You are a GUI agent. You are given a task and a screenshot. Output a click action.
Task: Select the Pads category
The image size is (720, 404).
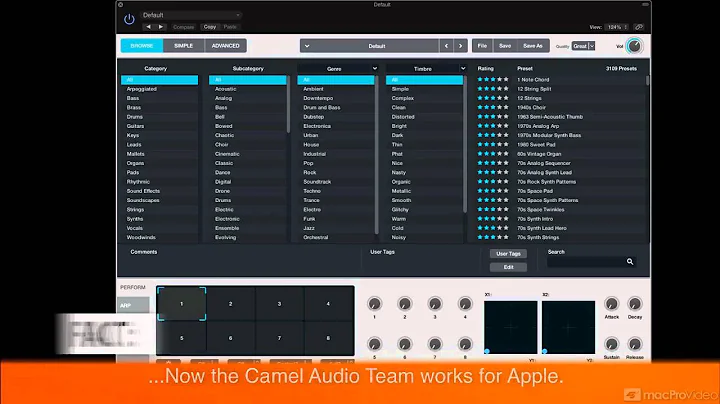click(x=160, y=173)
